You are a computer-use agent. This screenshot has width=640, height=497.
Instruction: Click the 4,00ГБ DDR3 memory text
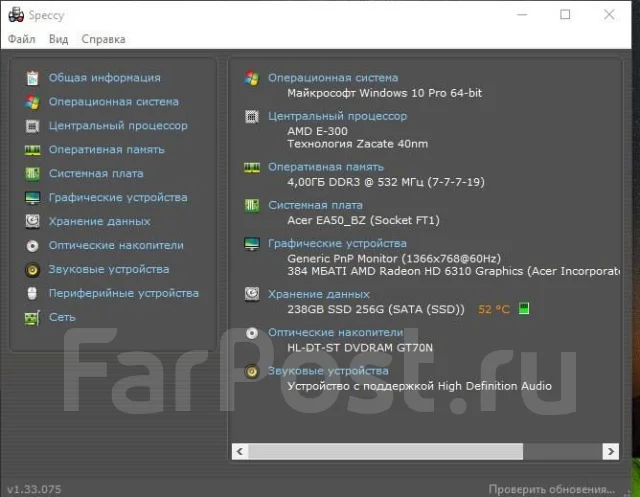point(386,182)
